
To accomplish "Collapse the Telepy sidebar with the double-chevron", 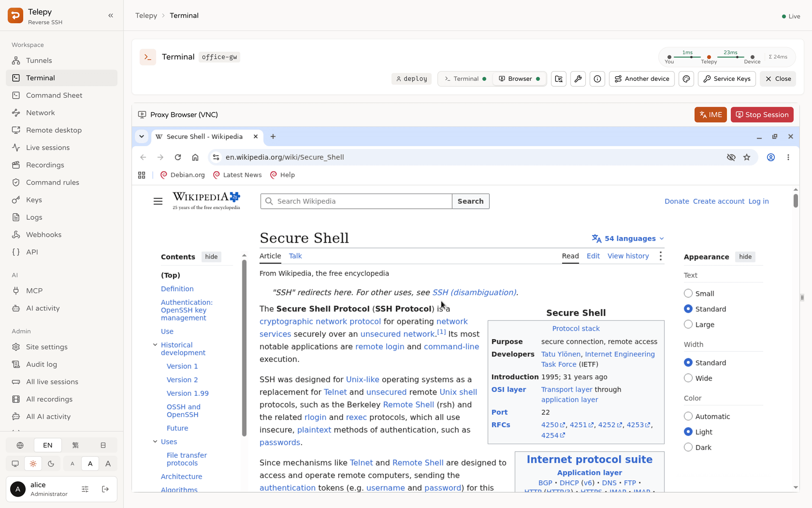I will click(111, 16).
